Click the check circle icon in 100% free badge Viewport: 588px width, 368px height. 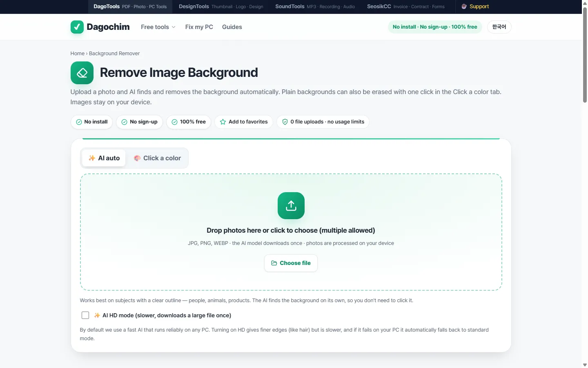[174, 122]
